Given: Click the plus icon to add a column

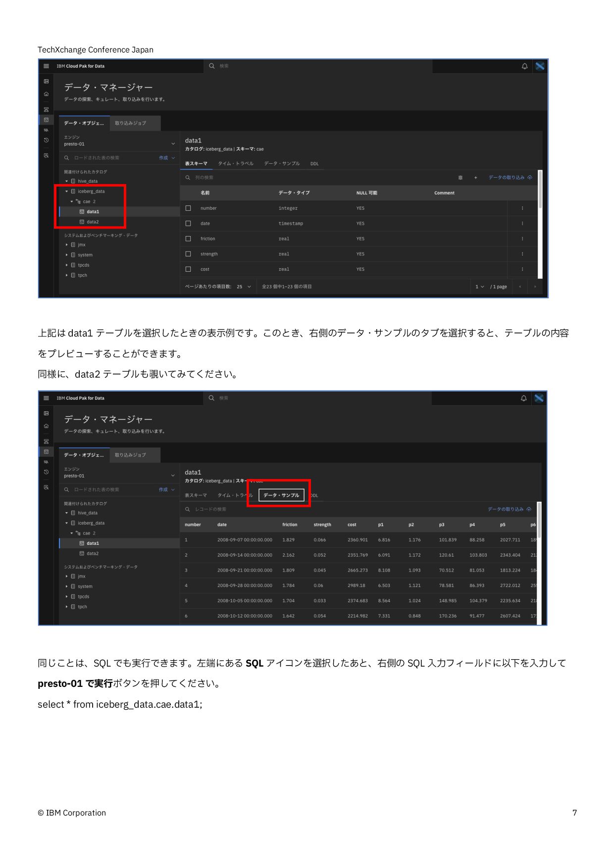Looking at the screenshot, I should tap(475, 178).
